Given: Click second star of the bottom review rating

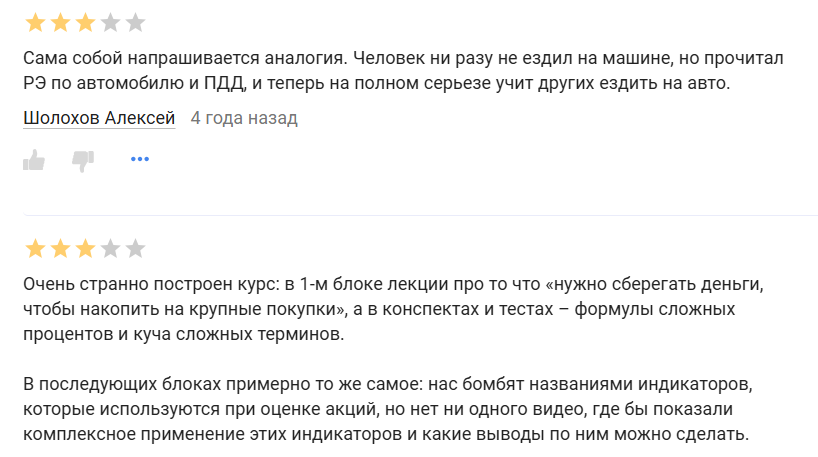Looking at the screenshot, I should tap(60, 248).
